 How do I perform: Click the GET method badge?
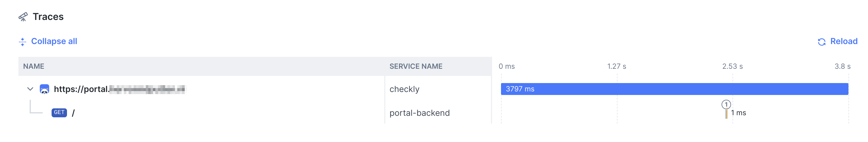[59, 113]
